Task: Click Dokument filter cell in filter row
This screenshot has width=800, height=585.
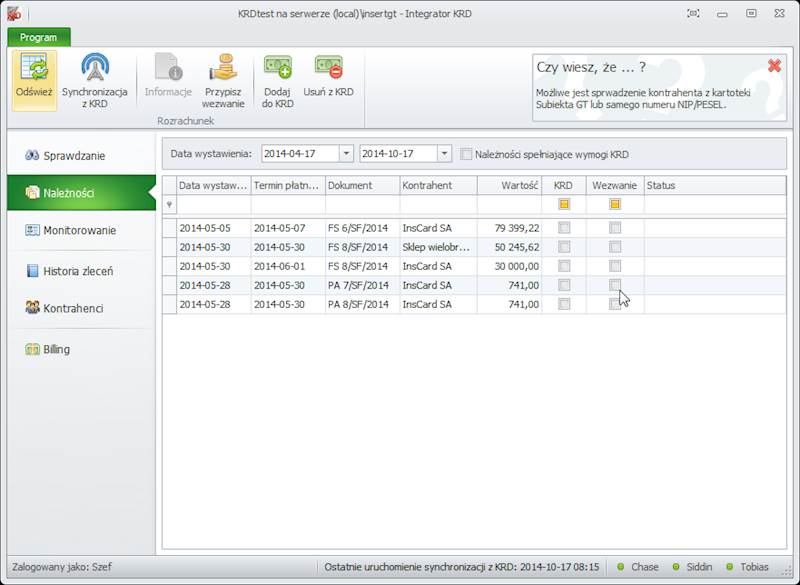Action: tap(363, 205)
